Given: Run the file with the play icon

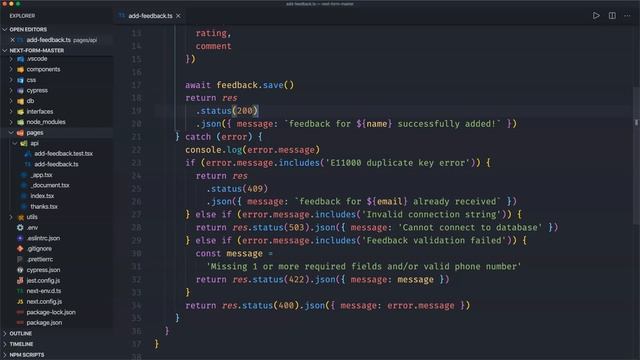Looking at the screenshot, I should [596, 16].
